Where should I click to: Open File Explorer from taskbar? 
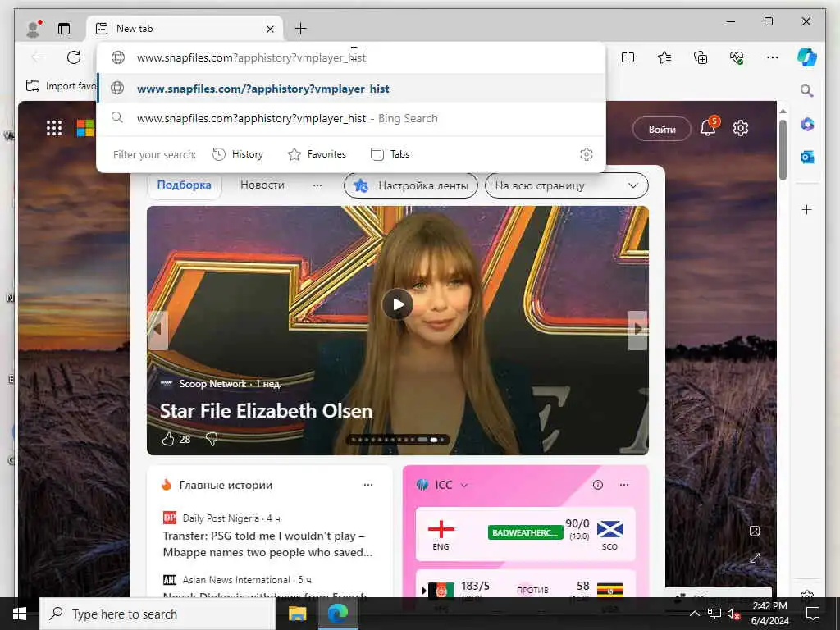(x=297, y=614)
